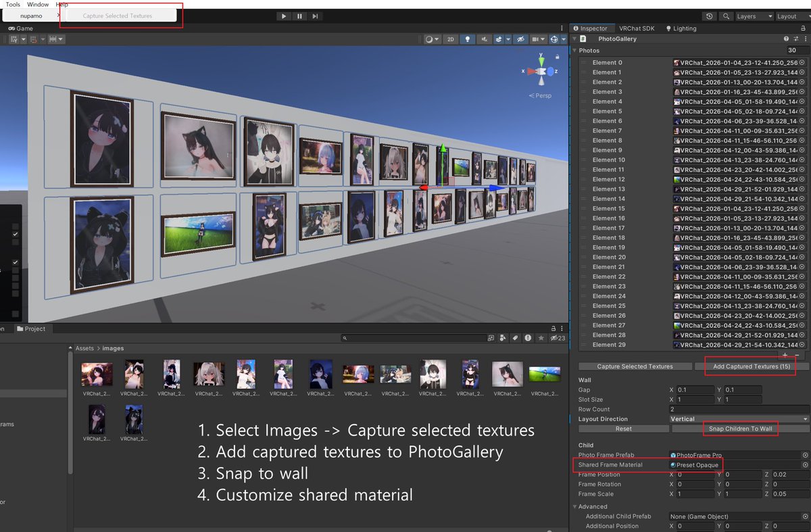Click the orientation gizmo cube in Scene view
Viewport: 811px width, 532px height.
pos(541,71)
